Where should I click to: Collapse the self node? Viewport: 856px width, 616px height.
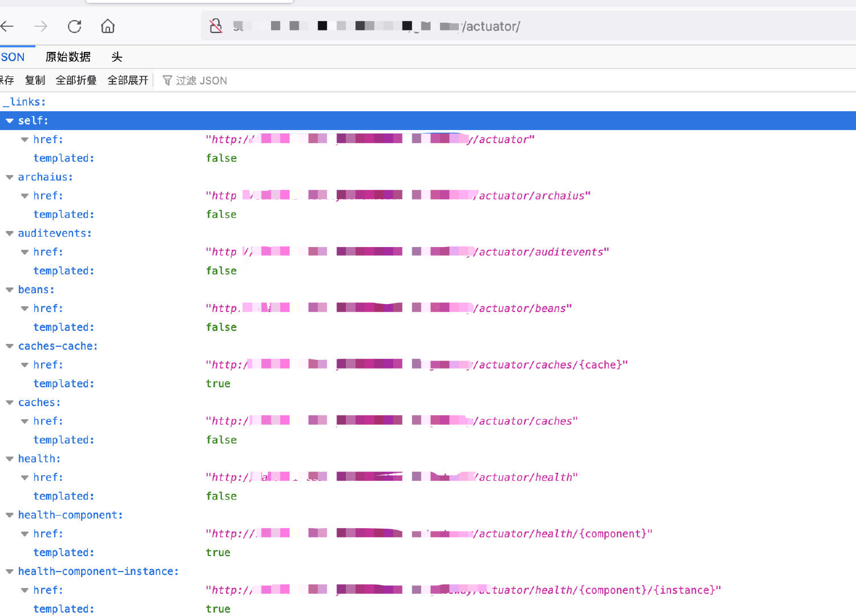tap(10, 121)
